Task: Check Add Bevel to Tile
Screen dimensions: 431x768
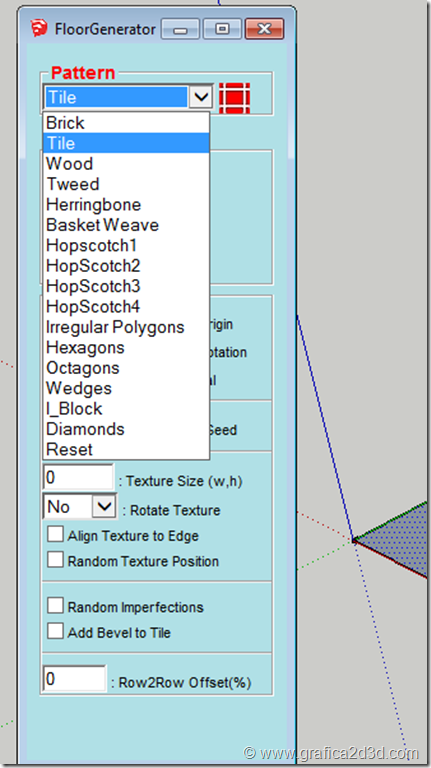Action: click(55, 631)
